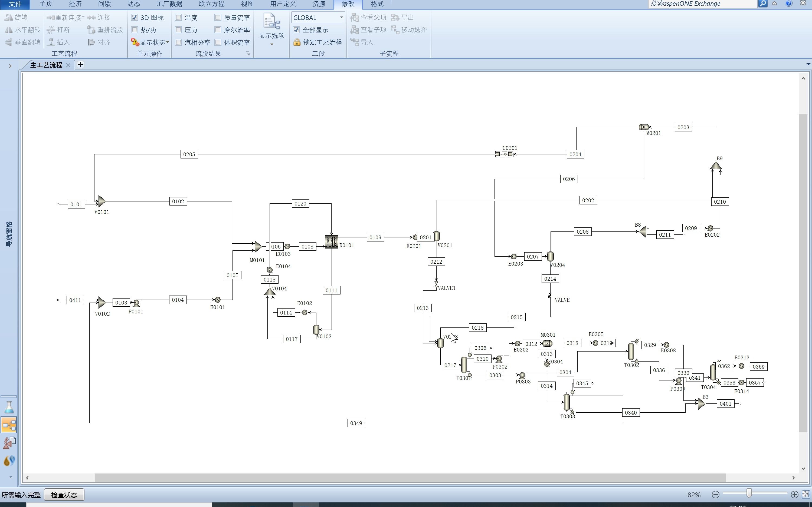Open the Properties flask icon in sidebar
Screen dimensions: 812x507
(9, 407)
